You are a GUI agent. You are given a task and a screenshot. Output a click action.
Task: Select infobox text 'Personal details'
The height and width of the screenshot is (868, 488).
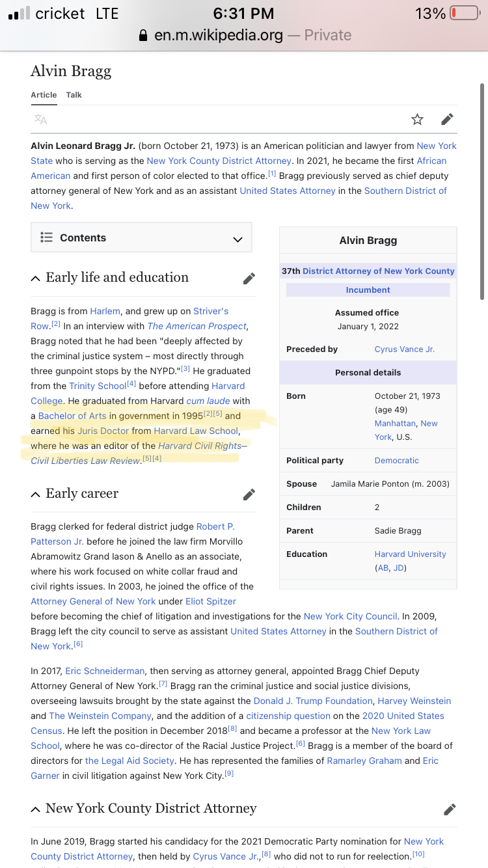coord(368,373)
